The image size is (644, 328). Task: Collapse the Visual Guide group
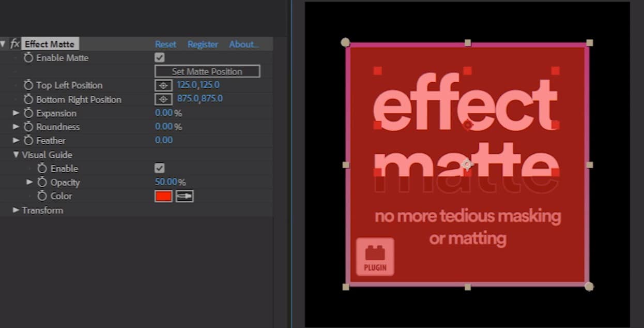tap(16, 155)
